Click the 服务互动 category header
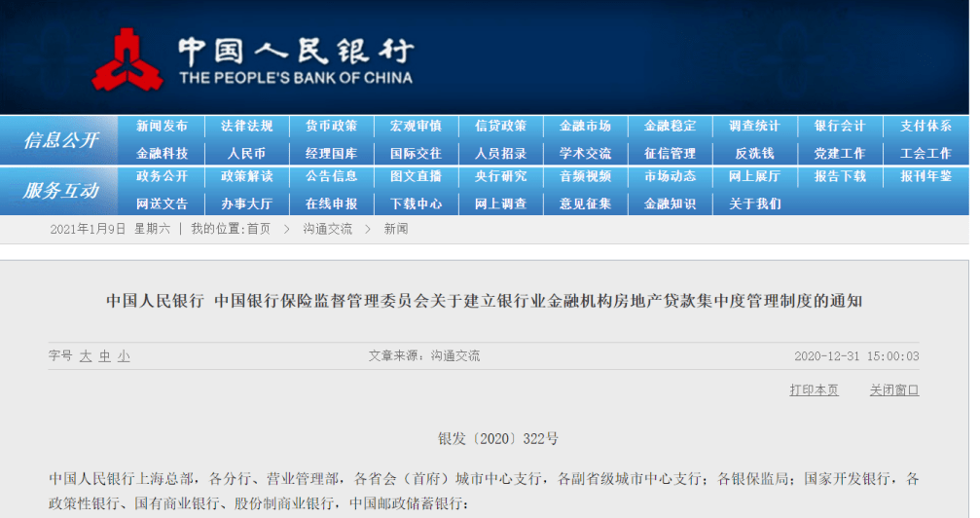 (60, 191)
